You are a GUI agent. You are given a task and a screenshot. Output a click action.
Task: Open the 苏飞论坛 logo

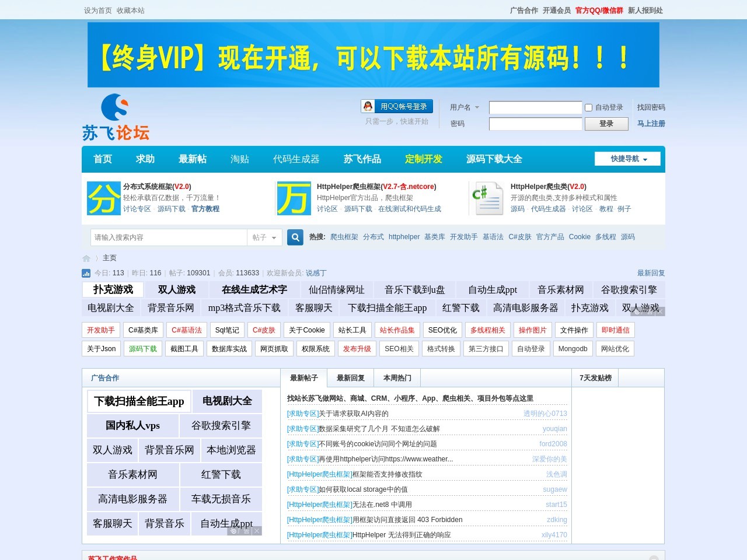pos(116,117)
